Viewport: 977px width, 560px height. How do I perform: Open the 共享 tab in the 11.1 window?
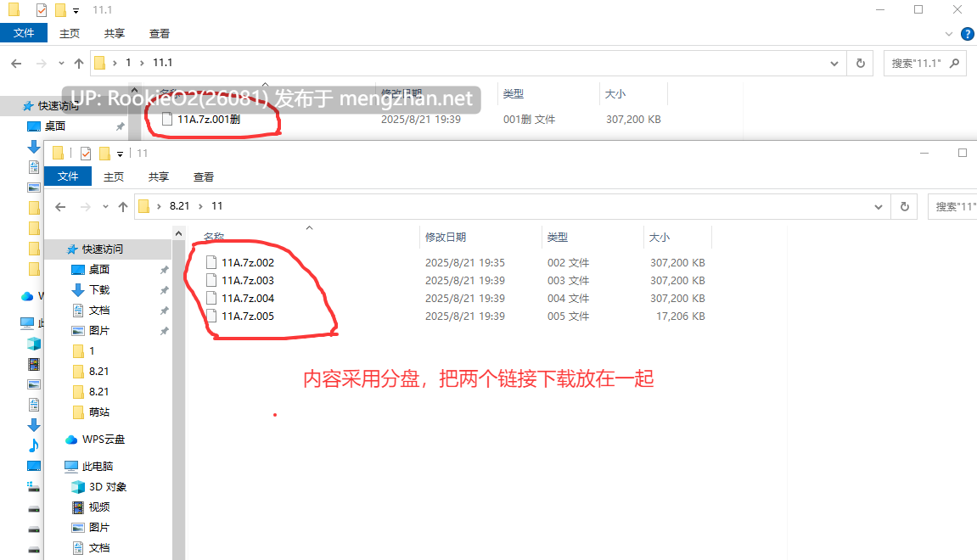point(114,34)
